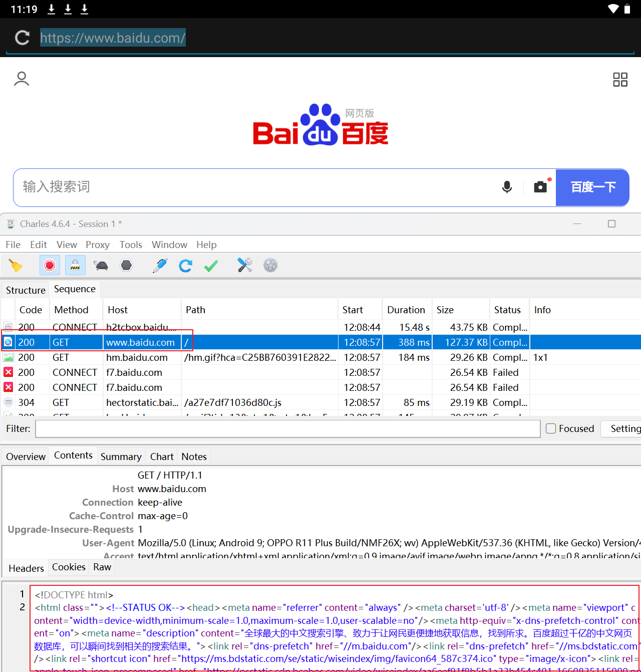The height and width of the screenshot is (672, 641).
Task: Switch to the Chart tab
Action: point(162,457)
